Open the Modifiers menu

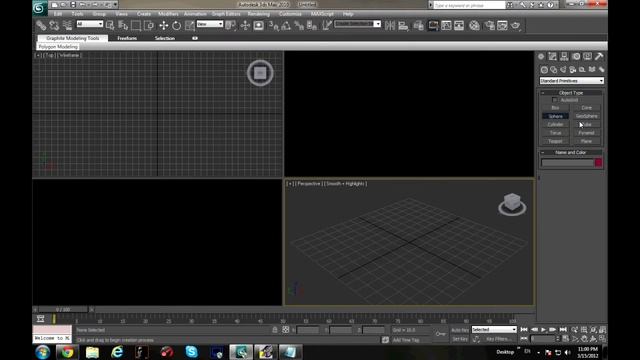point(168,14)
